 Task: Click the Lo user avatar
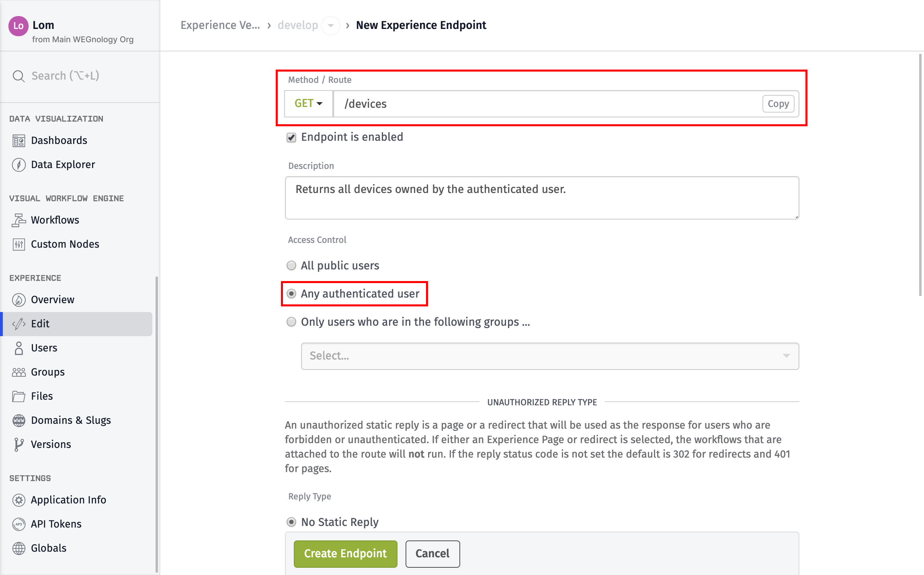pyautogui.click(x=18, y=26)
